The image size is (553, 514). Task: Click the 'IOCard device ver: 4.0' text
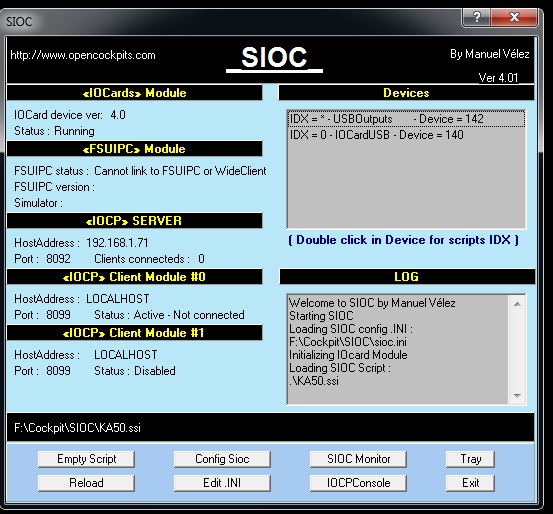click(70, 115)
